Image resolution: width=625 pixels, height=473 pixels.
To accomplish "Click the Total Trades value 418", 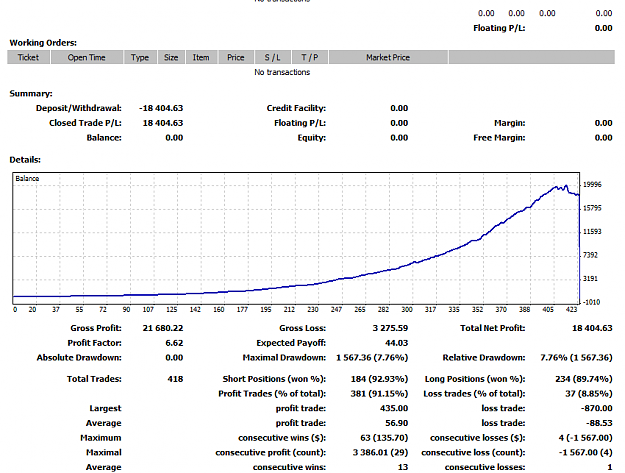I will click(x=175, y=379).
